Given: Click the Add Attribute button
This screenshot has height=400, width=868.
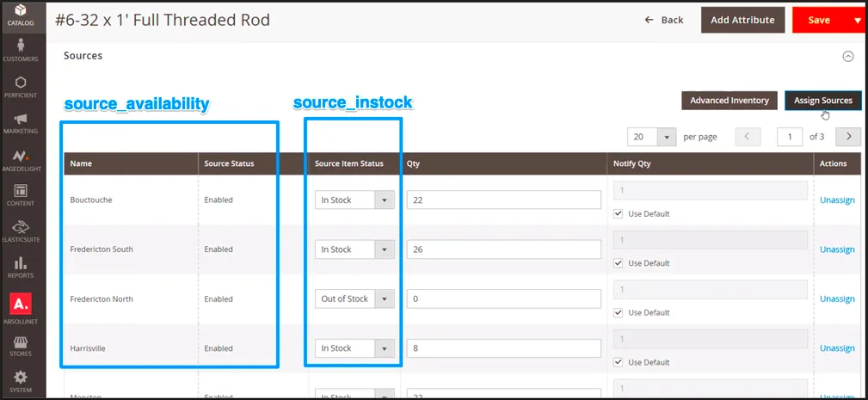Looking at the screenshot, I should 742,20.
